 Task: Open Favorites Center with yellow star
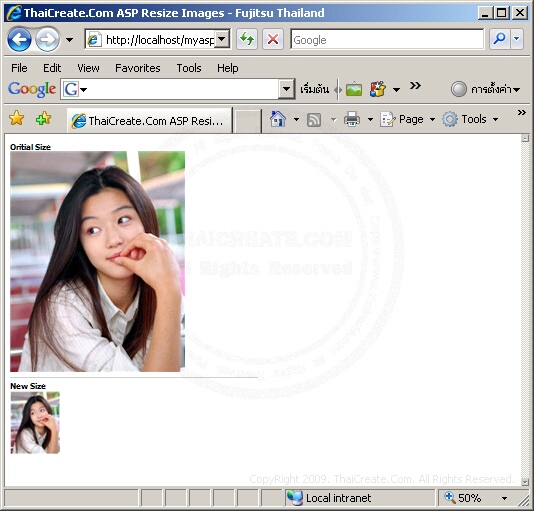16,119
